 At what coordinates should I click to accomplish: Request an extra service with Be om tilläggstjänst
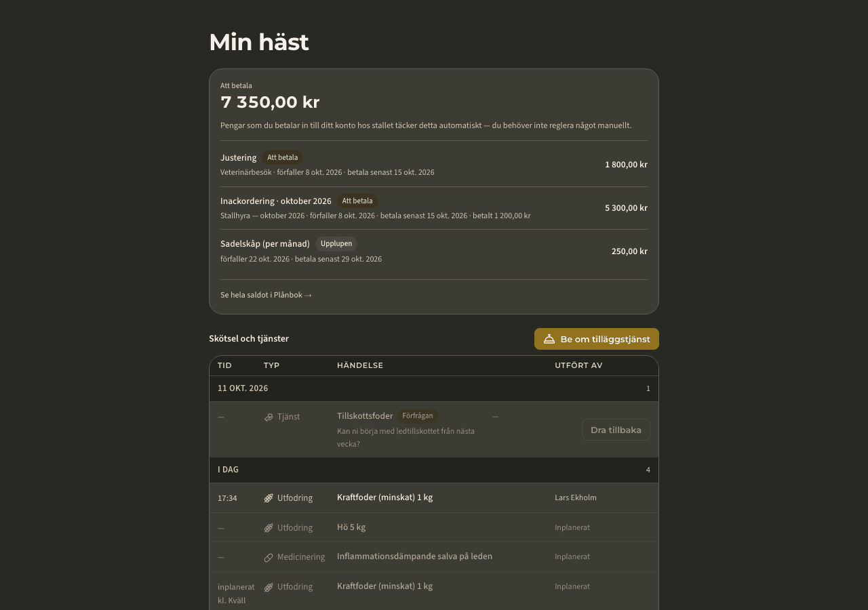597,339
